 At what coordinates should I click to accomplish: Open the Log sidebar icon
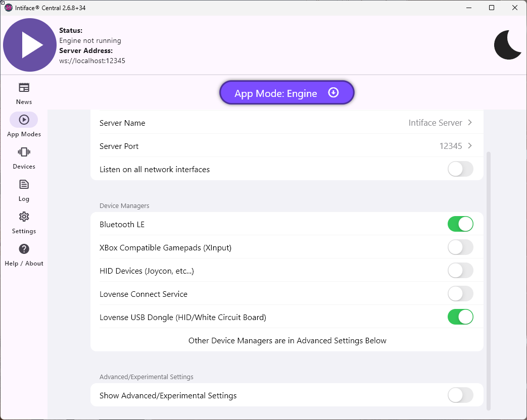click(24, 185)
